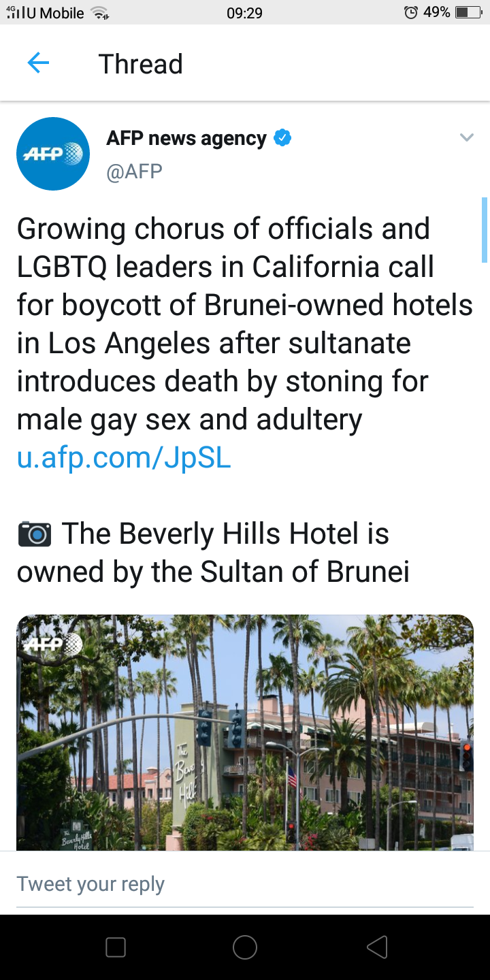Open the AFP news agency profile name

(x=186, y=138)
